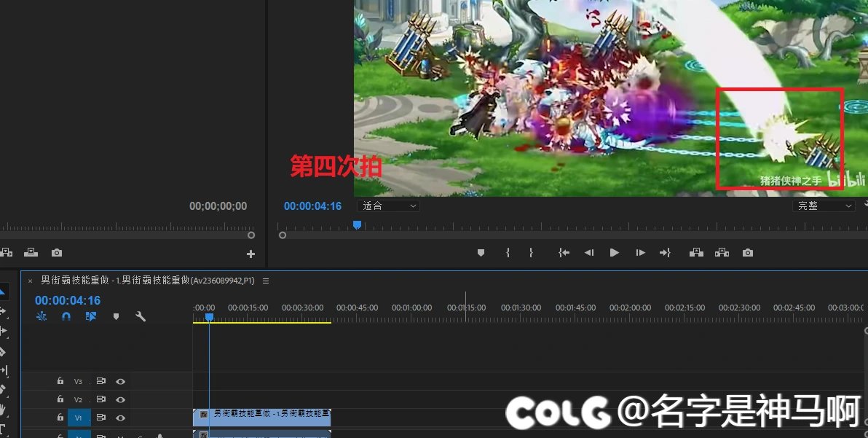The width and height of the screenshot is (868, 438).
Task: Click the Mark In button
Action: pos(508,252)
